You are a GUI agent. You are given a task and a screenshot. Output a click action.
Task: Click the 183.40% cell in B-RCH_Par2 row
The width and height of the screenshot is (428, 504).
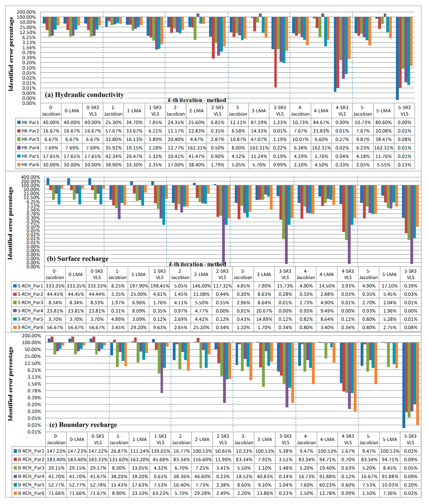[x=56, y=460]
